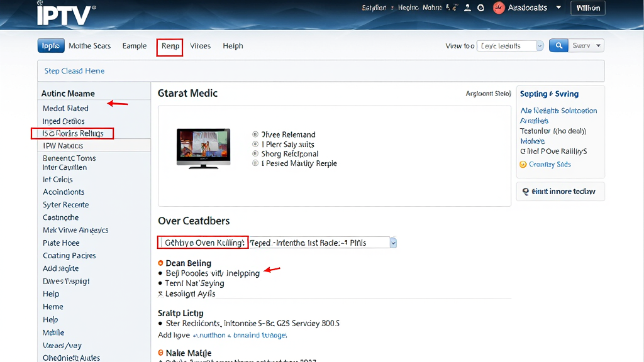Viewport: 644px width, 362px height.
Task: Click the orange bullet next to Dean Beiing
Action: tap(162, 263)
